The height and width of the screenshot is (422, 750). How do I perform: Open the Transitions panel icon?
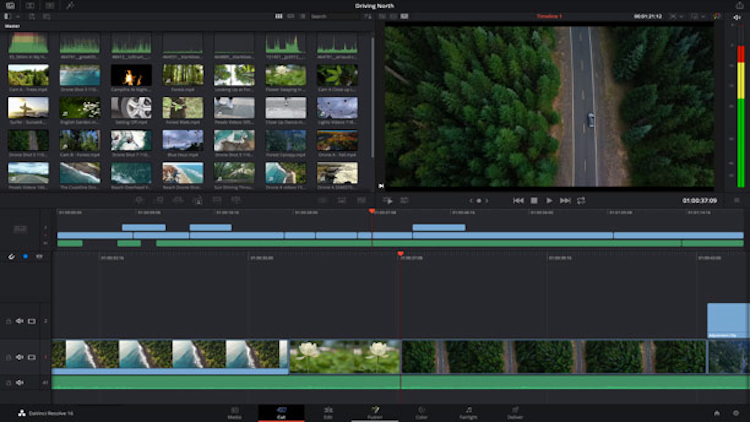pos(30,6)
